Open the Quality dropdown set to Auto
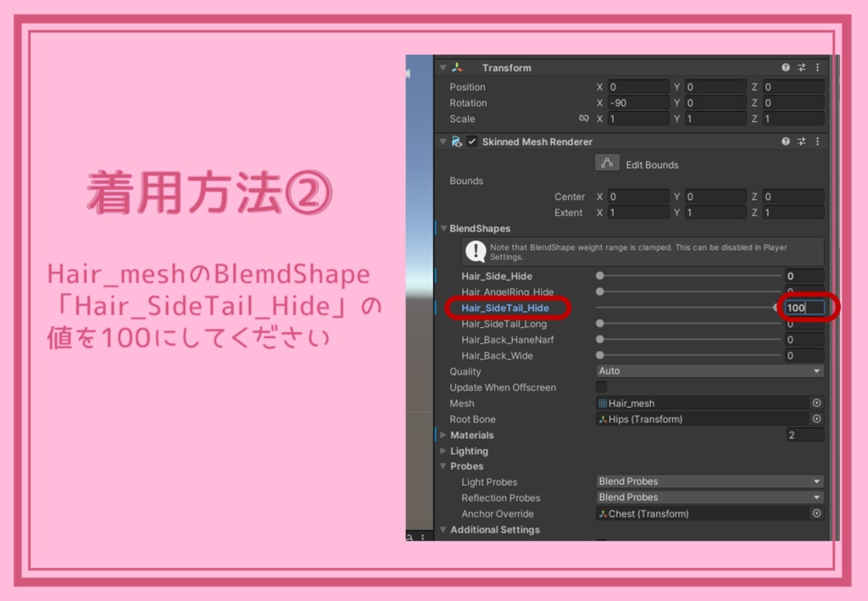 [x=709, y=371]
